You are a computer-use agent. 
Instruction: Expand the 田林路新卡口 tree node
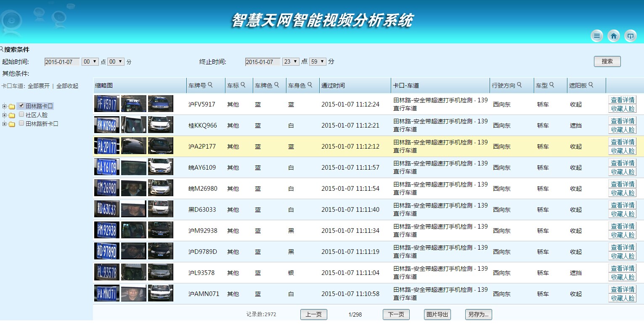click(x=4, y=124)
